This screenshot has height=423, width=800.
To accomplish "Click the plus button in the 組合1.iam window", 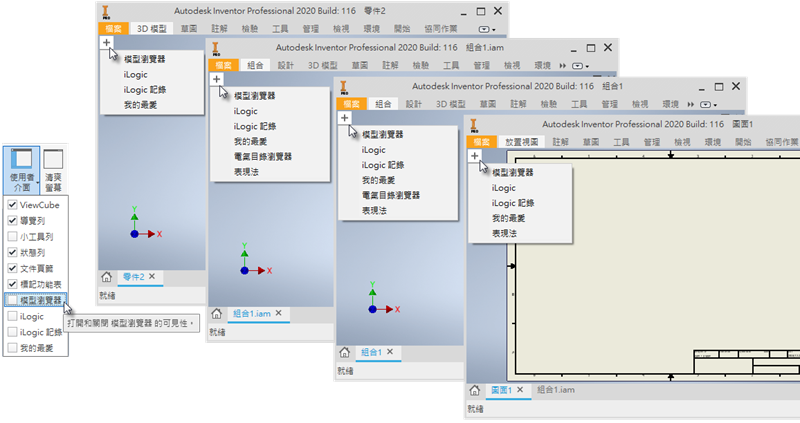I will coord(216,79).
